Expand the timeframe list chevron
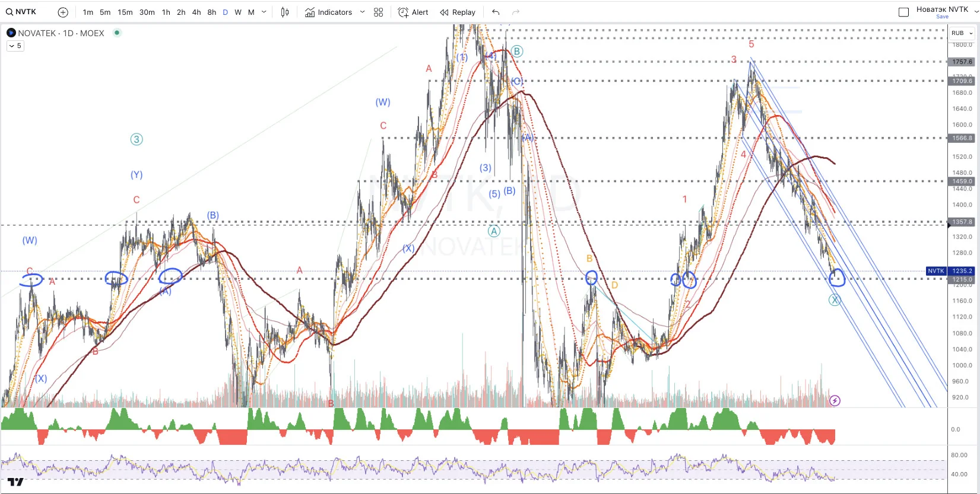980x494 pixels. pyautogui.click(x=264, y=12)
